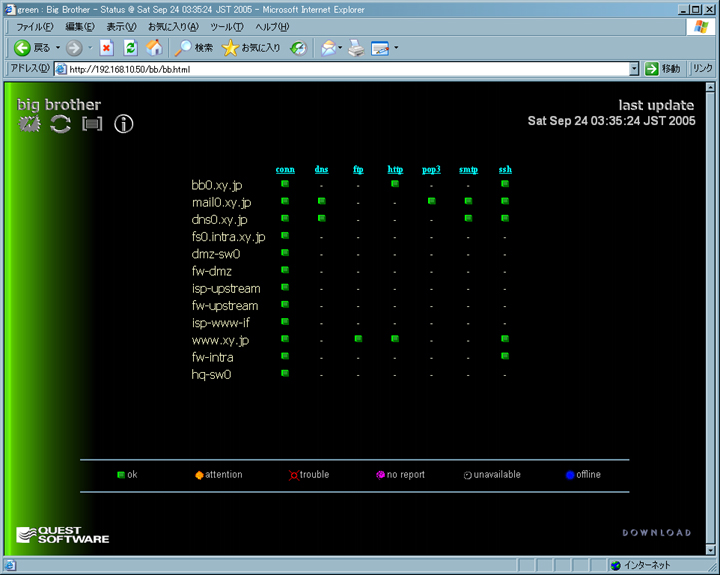This screenshot has width=720, height=575.
Task: Go to Home page icon
Action: [154, 47]
